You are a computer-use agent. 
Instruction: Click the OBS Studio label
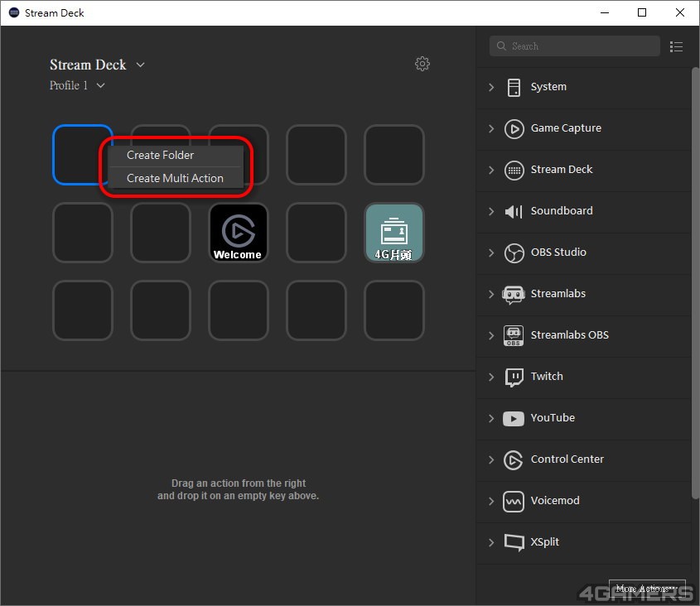[x=558, y=252]
